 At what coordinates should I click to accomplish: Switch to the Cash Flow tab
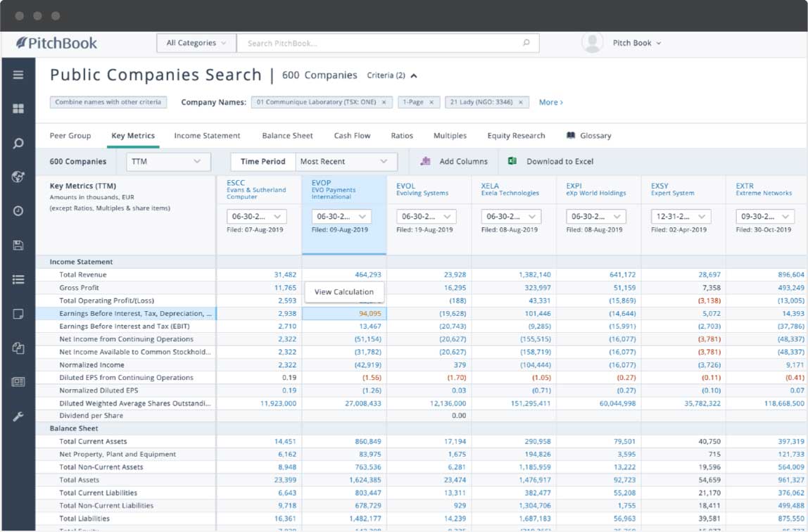point(353,135)
